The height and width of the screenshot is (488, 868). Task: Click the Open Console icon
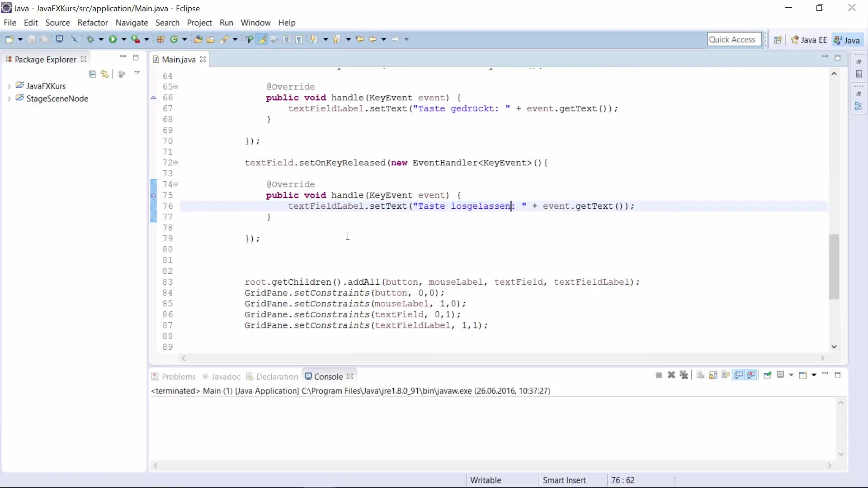(803, 375)
